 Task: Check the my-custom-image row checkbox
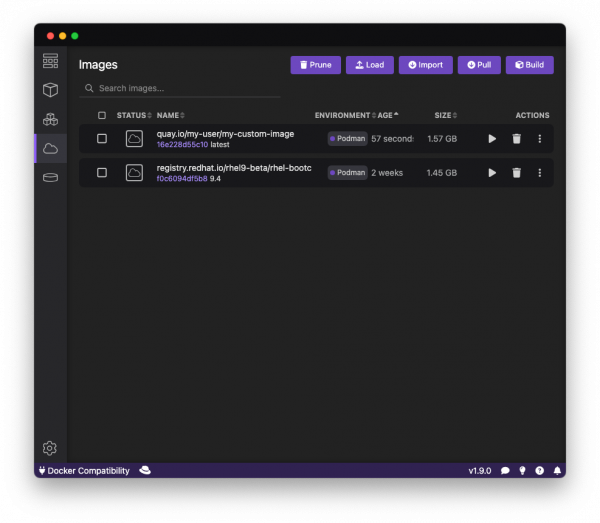[102, 138]
